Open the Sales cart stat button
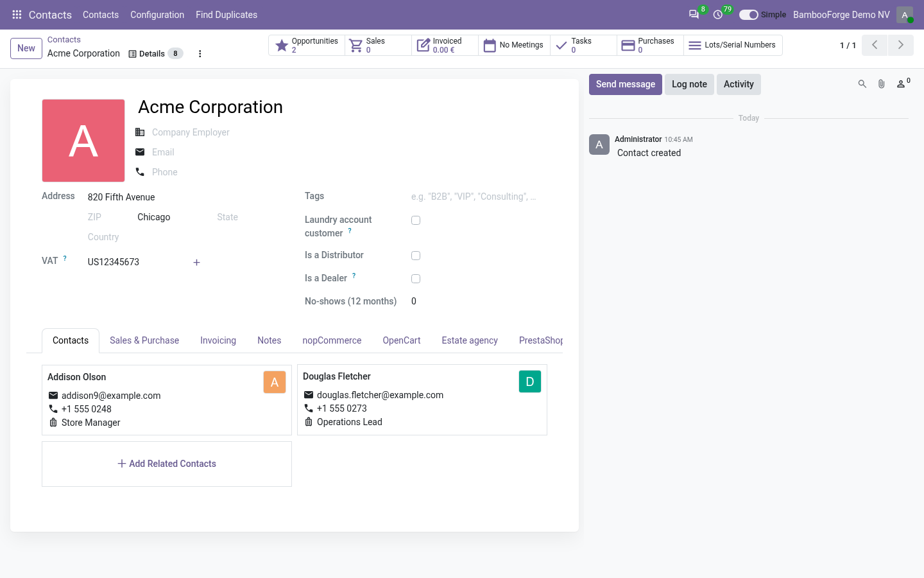This screenshot has height=578, width=924. [x=378, y=46]
